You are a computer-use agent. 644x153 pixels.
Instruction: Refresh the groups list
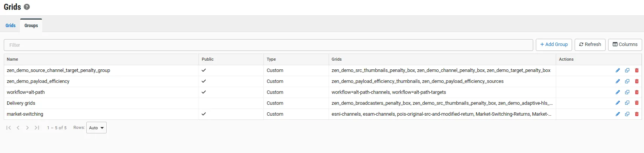[590, 44]
